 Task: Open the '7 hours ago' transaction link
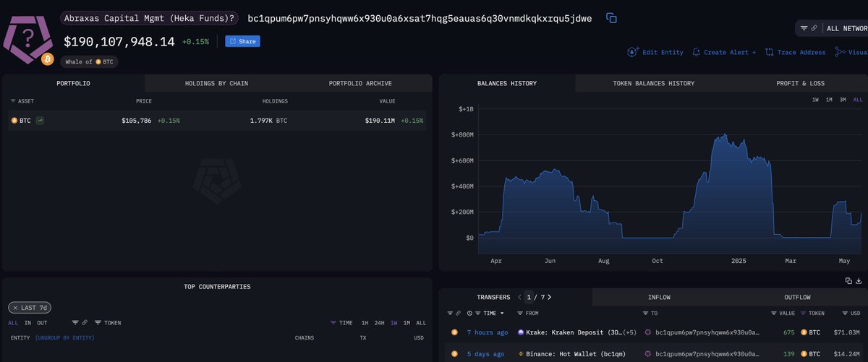[x=487, y=332]
